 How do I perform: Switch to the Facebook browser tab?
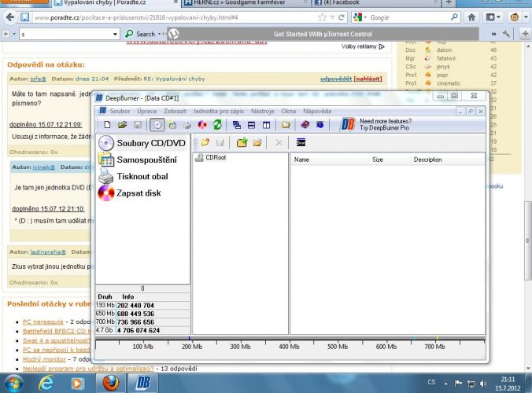376,2
